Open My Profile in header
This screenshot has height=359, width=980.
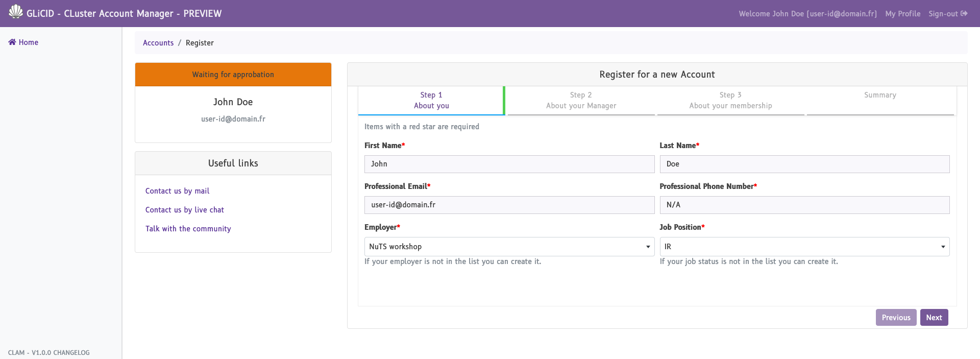tap(902, 14)
